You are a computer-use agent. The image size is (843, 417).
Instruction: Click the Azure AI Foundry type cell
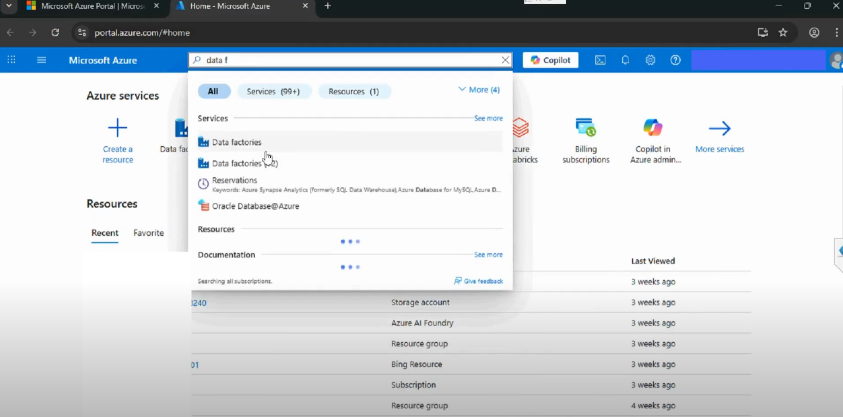422,323
